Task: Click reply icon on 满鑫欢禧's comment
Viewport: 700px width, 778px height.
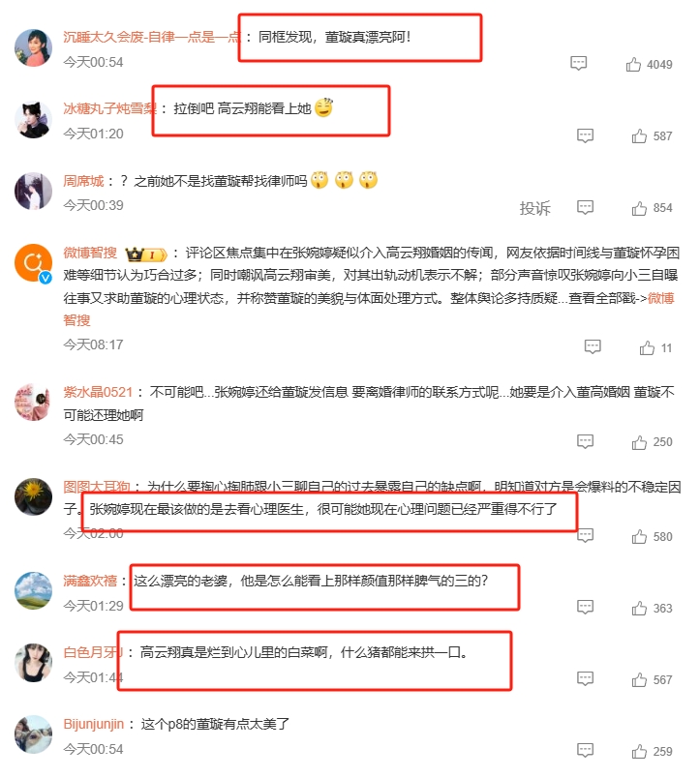Action: pyautogui.click(x=585, y=607)
